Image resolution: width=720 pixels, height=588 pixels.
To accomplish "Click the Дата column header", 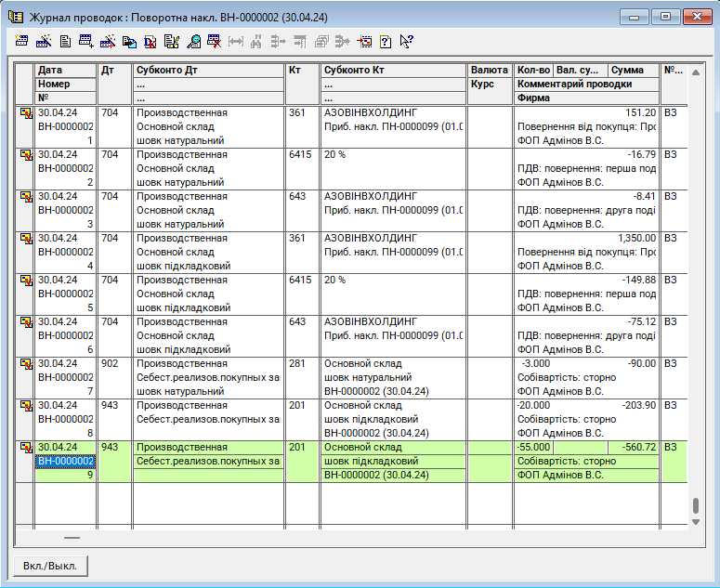I will coord(65,71).
